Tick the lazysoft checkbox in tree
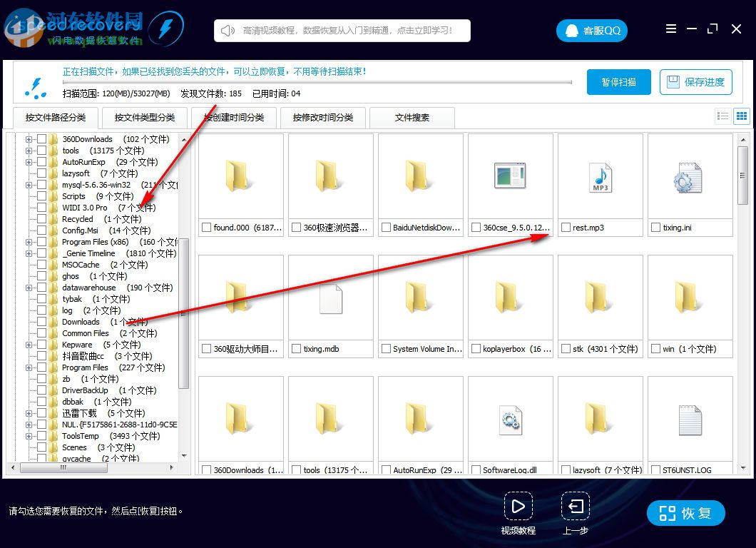756x548 pixels. [42, 173]
